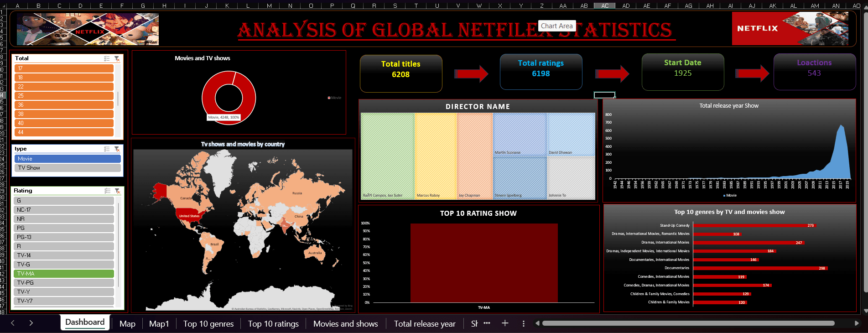Select Marcus Raboy treemap tile

coord(436,156)
